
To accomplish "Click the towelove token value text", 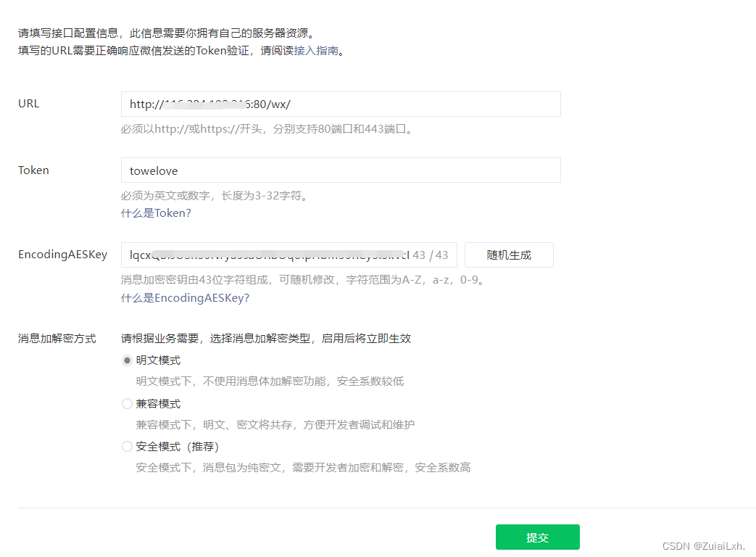I will pos(154,170).
